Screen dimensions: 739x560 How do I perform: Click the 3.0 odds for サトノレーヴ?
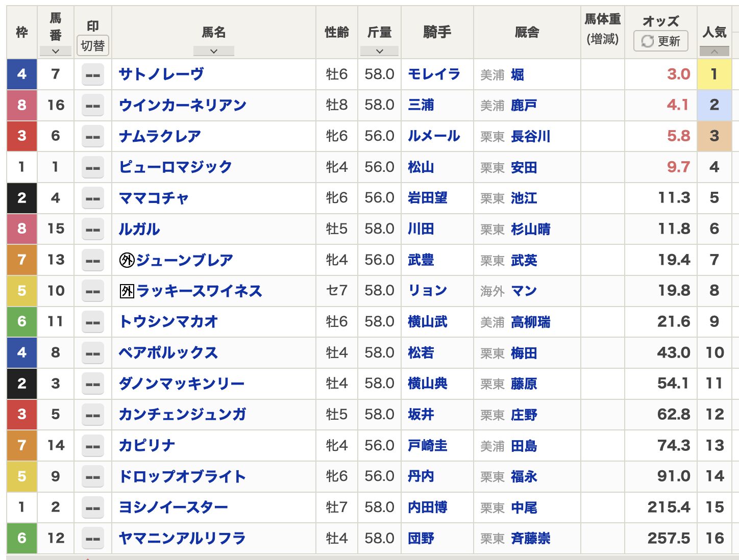tap(678, 74)
